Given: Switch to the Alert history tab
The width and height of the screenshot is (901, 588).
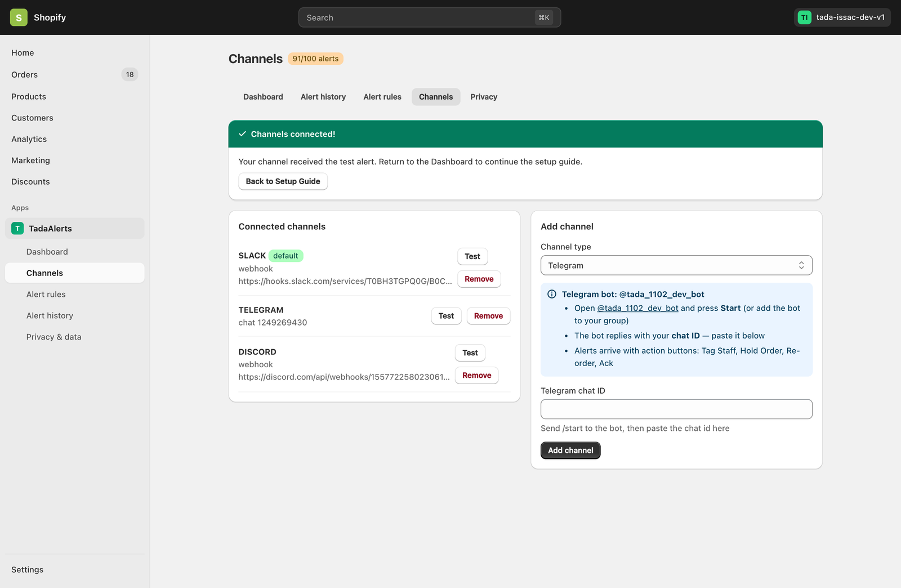Looking at the screenshot, I should pos(323,97).
